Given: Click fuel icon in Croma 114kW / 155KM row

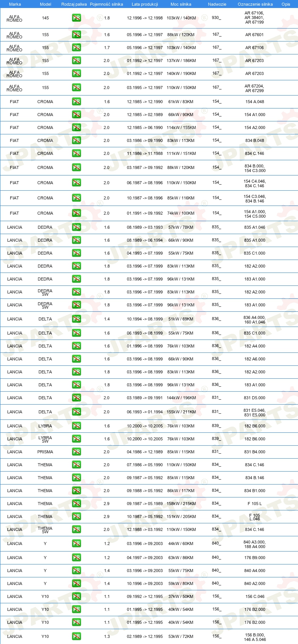Looking at the screenshot, I should click(77, 128).
